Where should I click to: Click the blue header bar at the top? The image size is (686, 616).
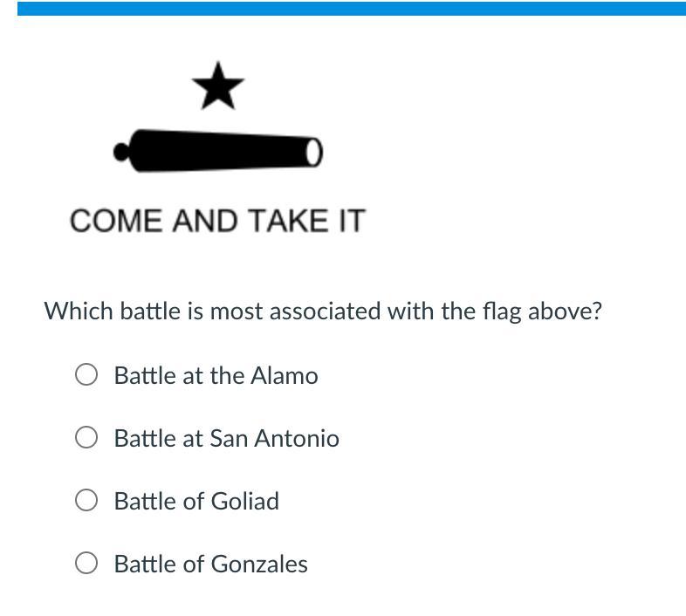coord(352,9)
